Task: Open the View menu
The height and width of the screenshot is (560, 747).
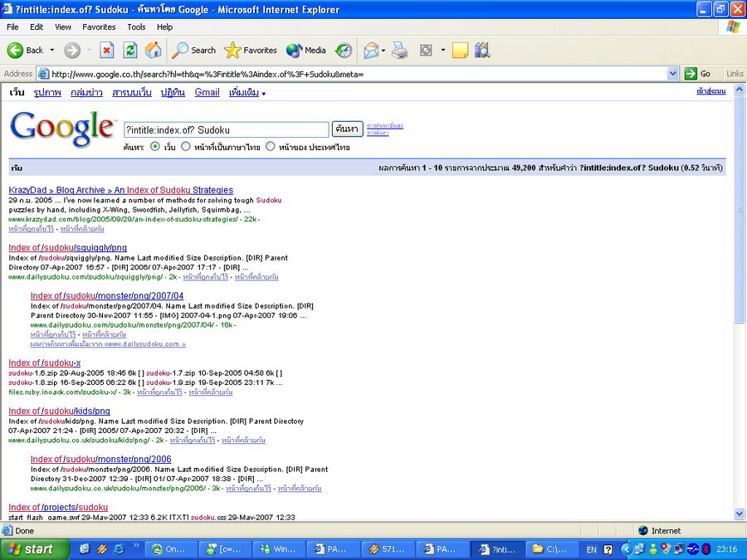Action: [x=63, y=27]
